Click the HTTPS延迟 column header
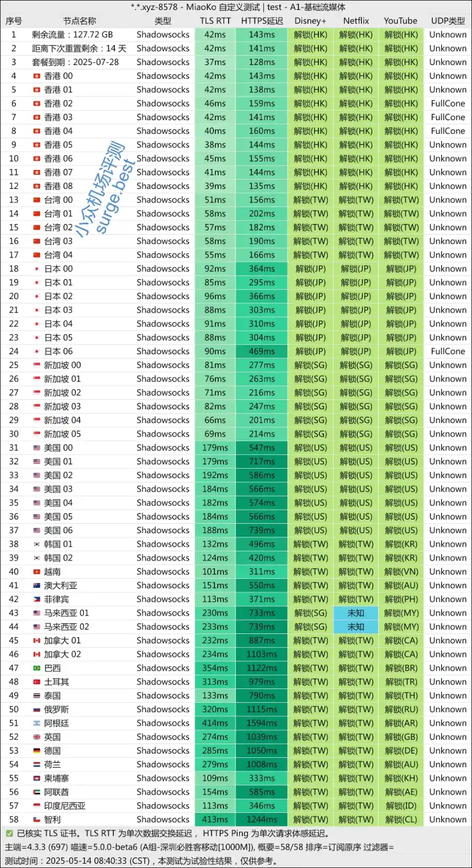 (x=262, y=21)
